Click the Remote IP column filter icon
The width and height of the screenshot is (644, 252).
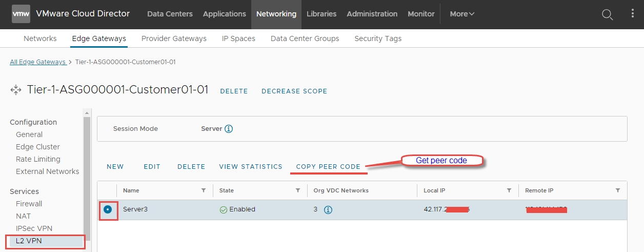(618, 190)
